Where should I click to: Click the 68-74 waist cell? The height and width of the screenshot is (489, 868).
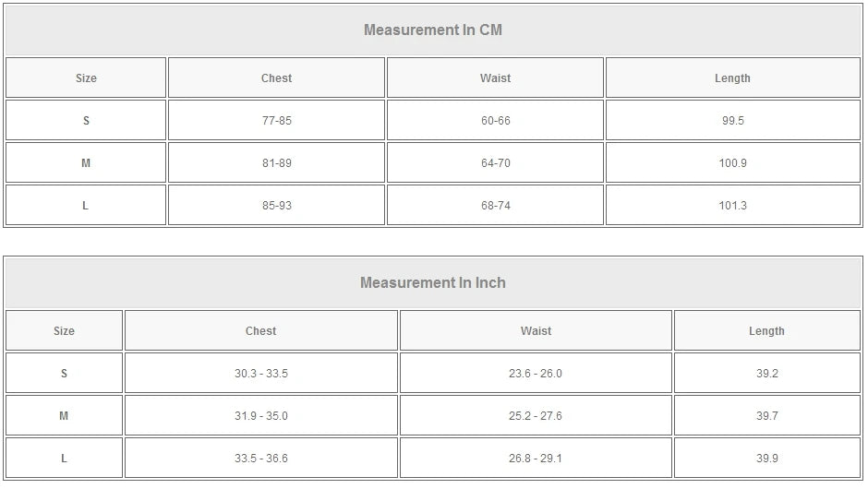tap(495, 206)
